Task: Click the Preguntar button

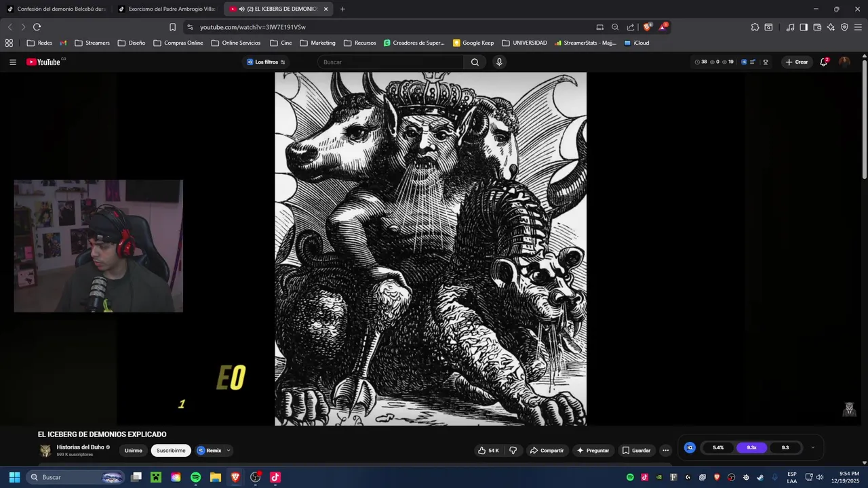Action: (593, 450)
